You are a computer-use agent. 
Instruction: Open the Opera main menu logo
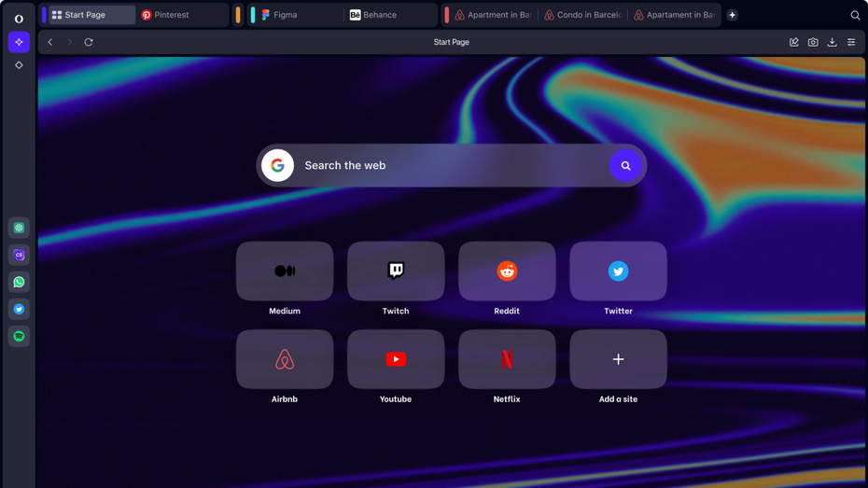tap(19, 18)
